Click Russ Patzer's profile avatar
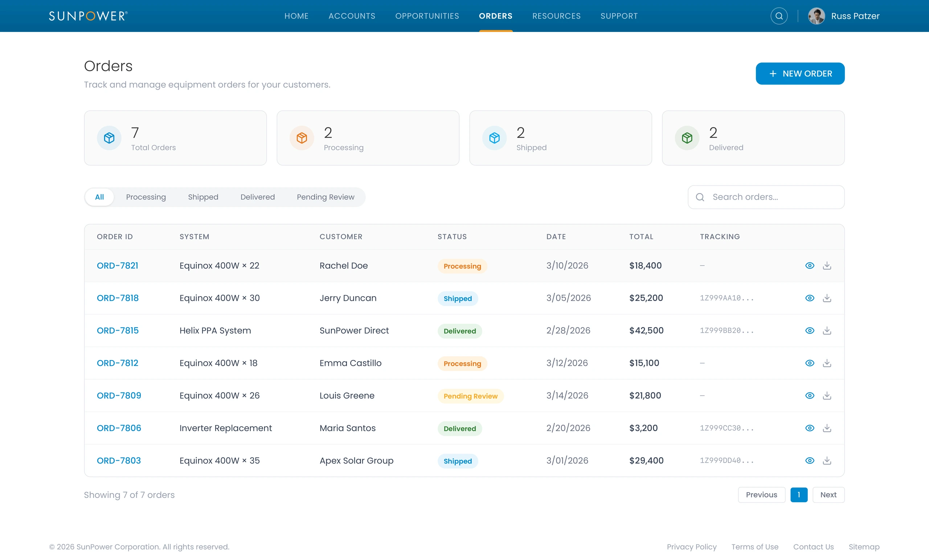929x560 pixels. coord(816,16)
